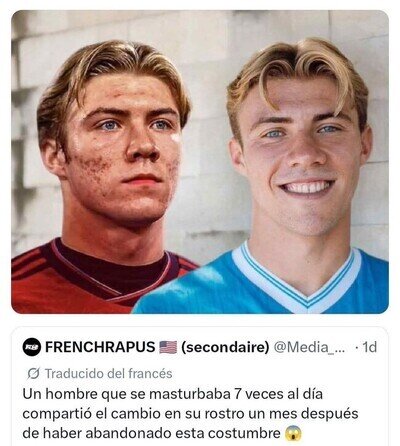Open the @Media_... handle
This screenshot has width=400, height=446.
[x=310, y=347]
